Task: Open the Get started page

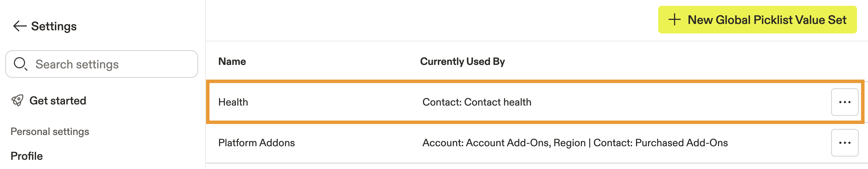Action: [x=58, y=101]
